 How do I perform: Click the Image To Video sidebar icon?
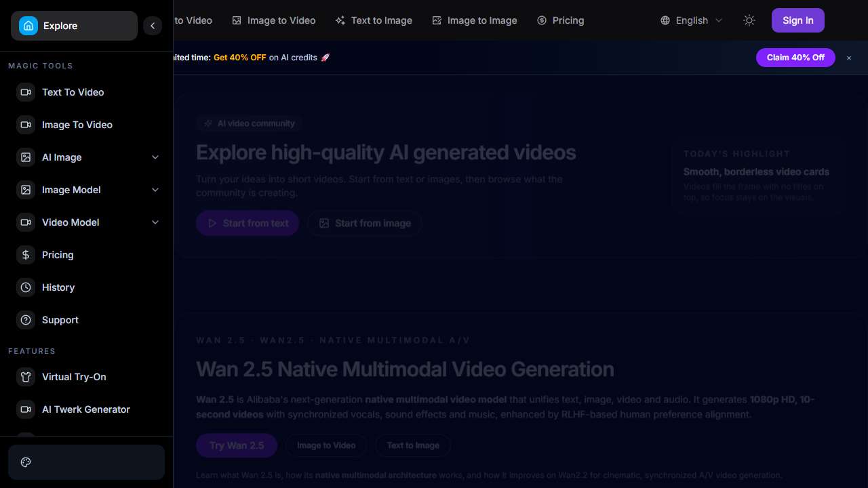[26, 125]
